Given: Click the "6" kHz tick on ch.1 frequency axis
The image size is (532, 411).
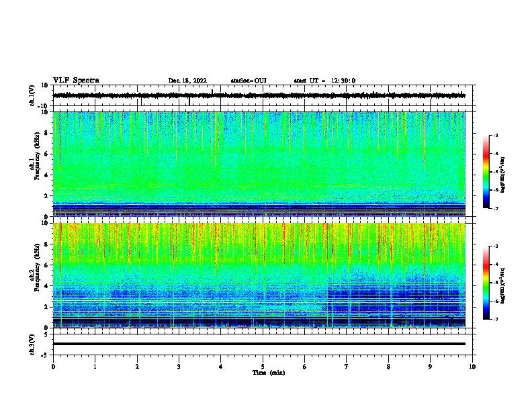Looking at the screenshot, I should click(46, 154).
